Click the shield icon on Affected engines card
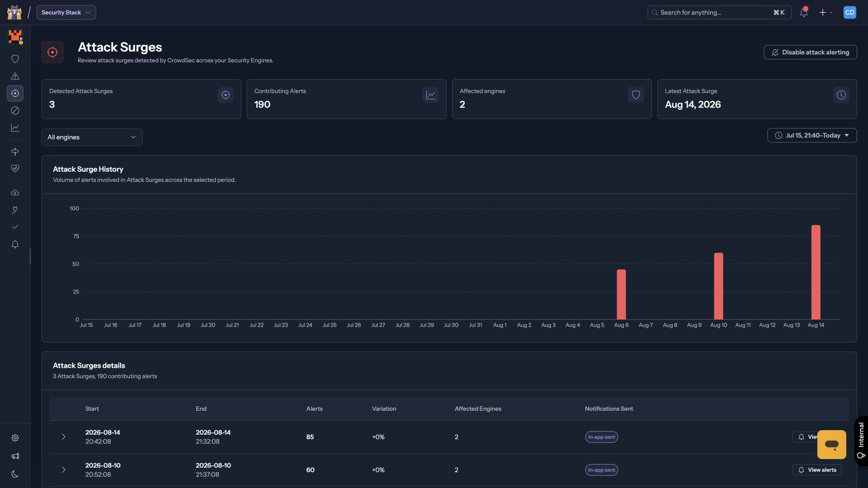The height and width of the screenshot is (488, 868). tap(636, 95)
